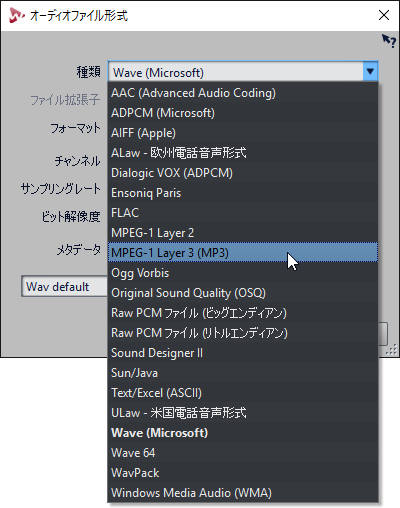Select WavPack from list
The width and height of the screenshot is (400, 508).
point(243,473)
